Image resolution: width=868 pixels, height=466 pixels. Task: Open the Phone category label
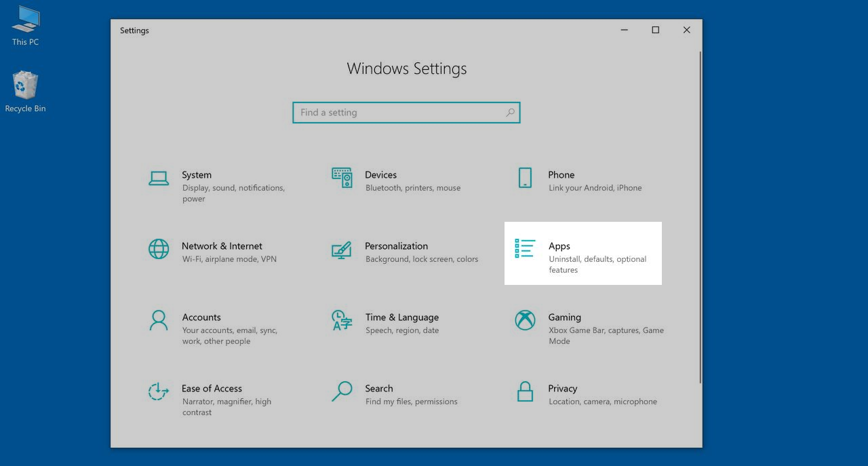(561, 175)
